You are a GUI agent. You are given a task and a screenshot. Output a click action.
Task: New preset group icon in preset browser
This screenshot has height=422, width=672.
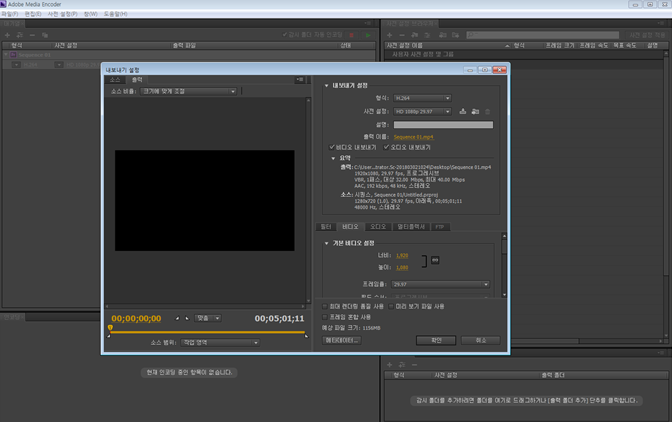point(414,35)
